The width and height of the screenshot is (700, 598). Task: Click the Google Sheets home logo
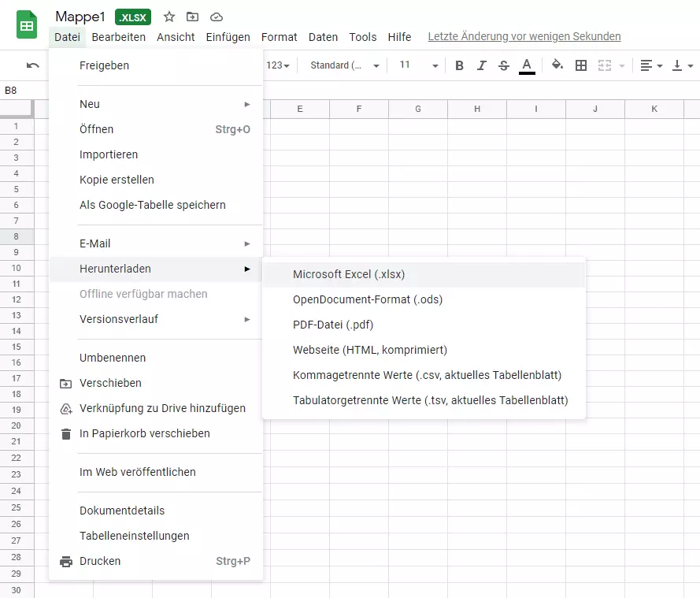[x=28, y=25]
